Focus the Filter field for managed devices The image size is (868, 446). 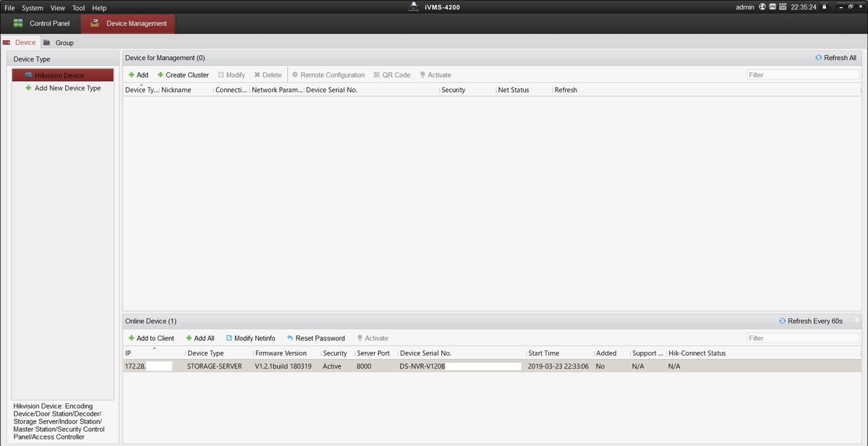803,75
